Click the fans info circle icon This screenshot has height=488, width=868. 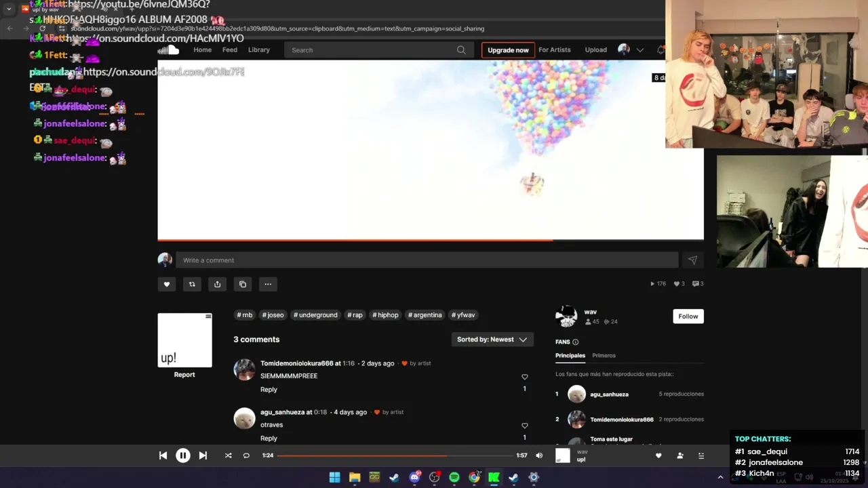[576, 342]
